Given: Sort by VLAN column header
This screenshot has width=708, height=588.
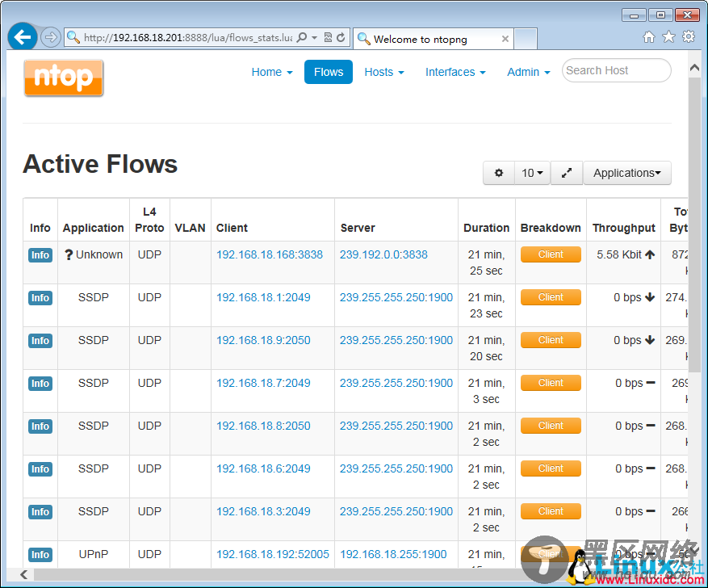Looking at the screenshot, I should [190, 228].
